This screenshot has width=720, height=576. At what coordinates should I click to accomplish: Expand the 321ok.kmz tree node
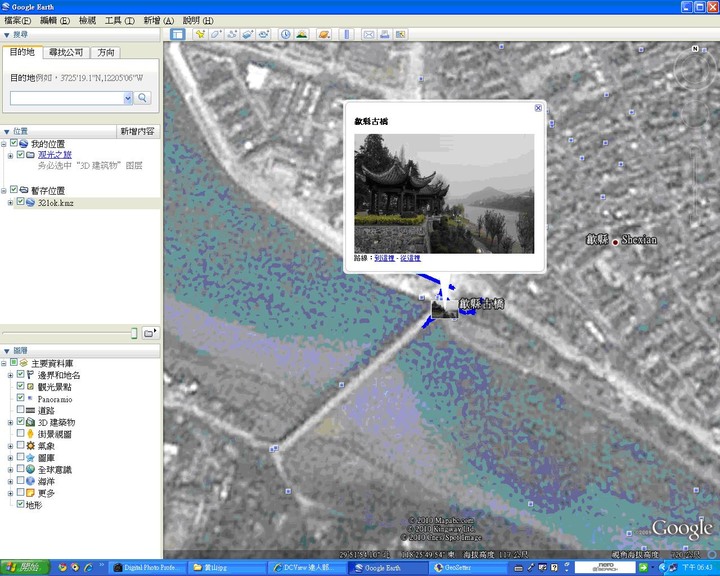click(x=10, y=203)
